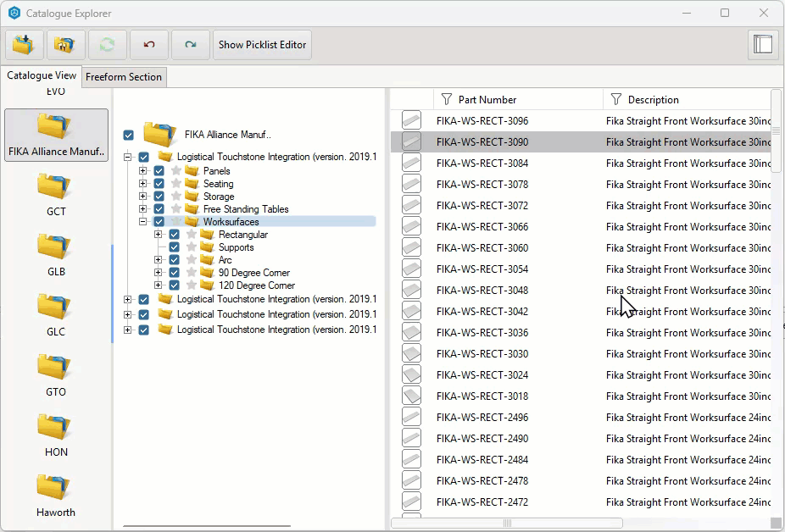785x532 pixels.
Task: Click the Catalogue Explorer app icon
Action: (x=14, y=13)
